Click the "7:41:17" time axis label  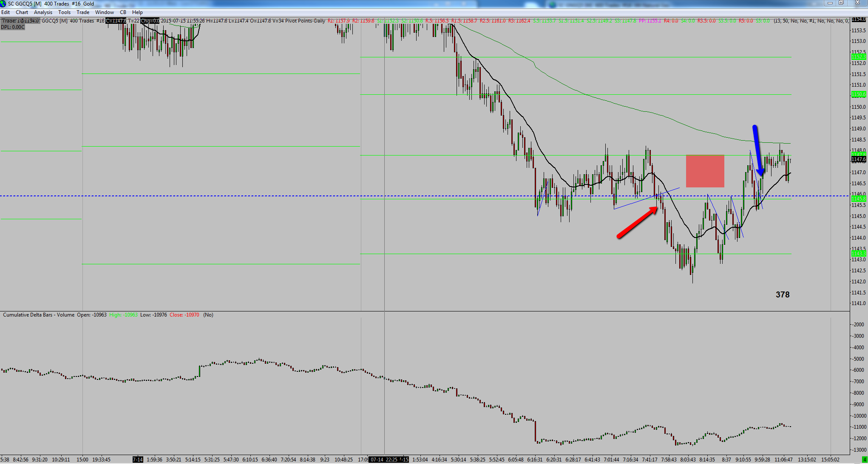[x=650, y=460]
